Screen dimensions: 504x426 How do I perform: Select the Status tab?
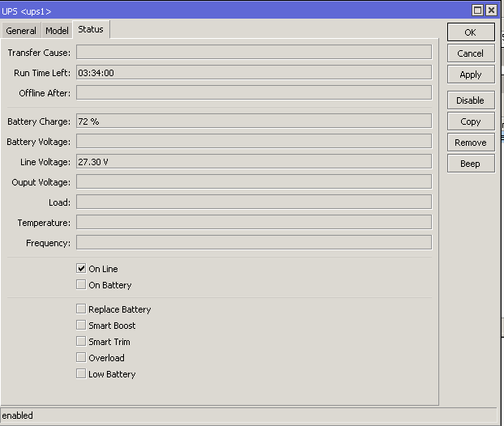tap(91, 29)
